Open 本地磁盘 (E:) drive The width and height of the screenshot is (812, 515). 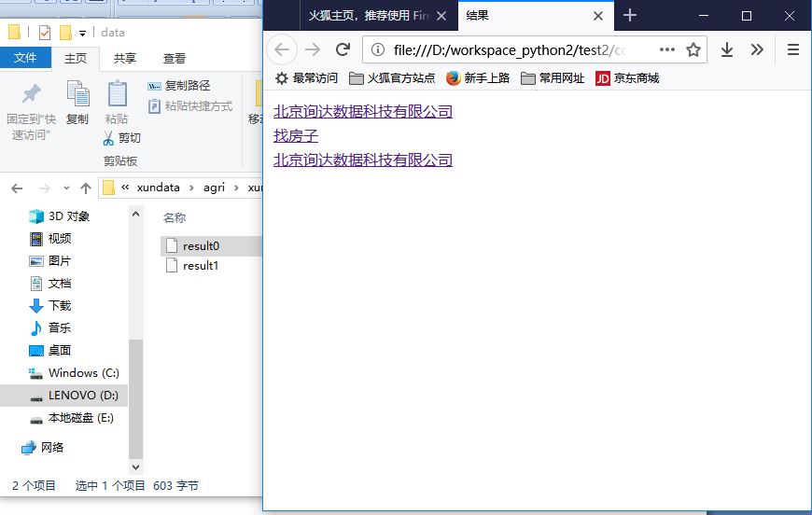tap(72, 418)
